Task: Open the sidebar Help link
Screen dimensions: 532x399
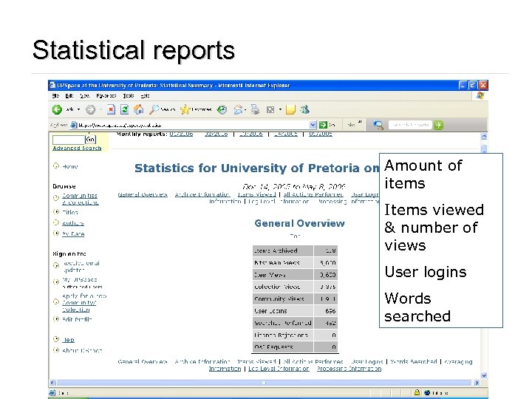Action: point(68,340)
